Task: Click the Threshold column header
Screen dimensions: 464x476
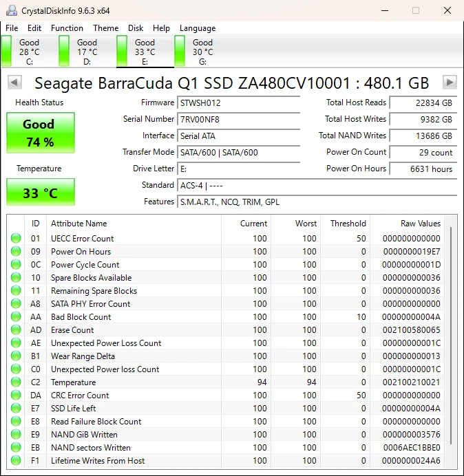Action: tap(345, 224)
